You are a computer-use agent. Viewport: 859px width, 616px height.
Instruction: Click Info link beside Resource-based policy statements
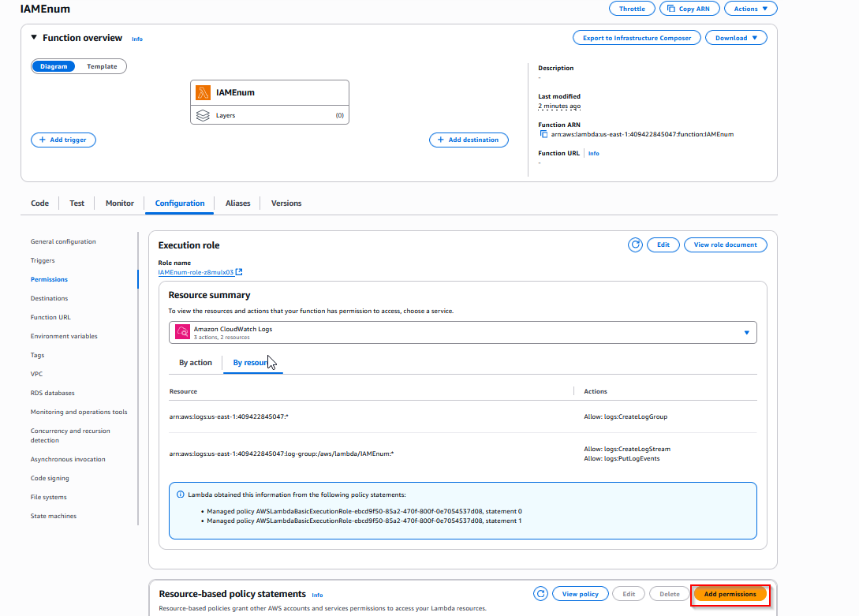(317, 595)
